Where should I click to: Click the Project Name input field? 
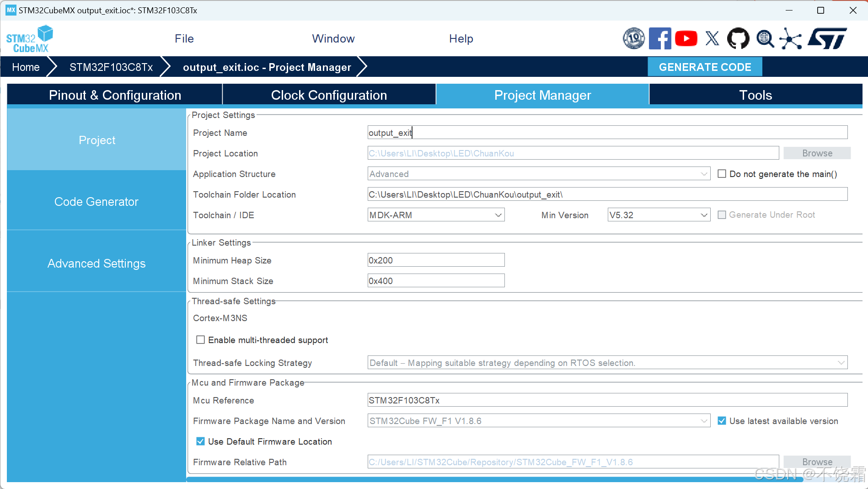pos(607,133)
